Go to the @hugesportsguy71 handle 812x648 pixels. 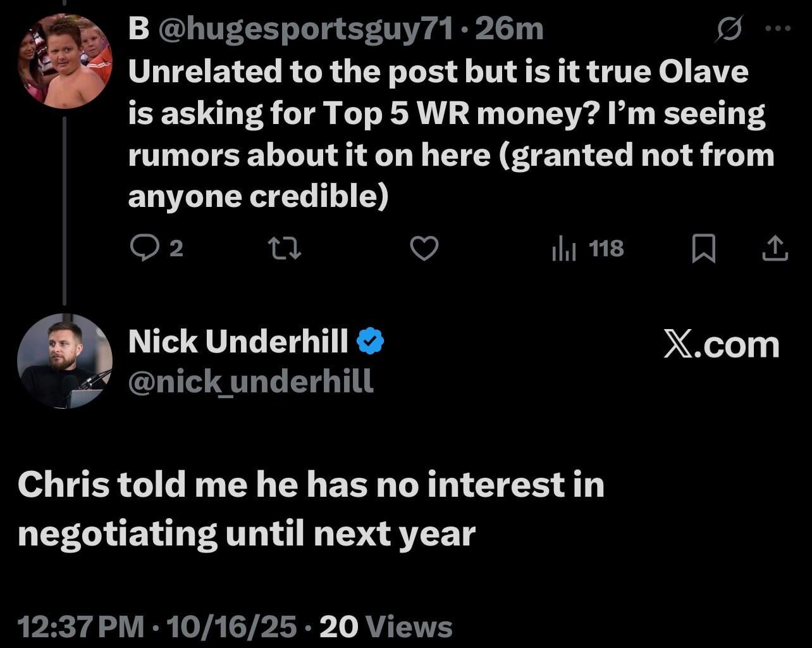305,29
